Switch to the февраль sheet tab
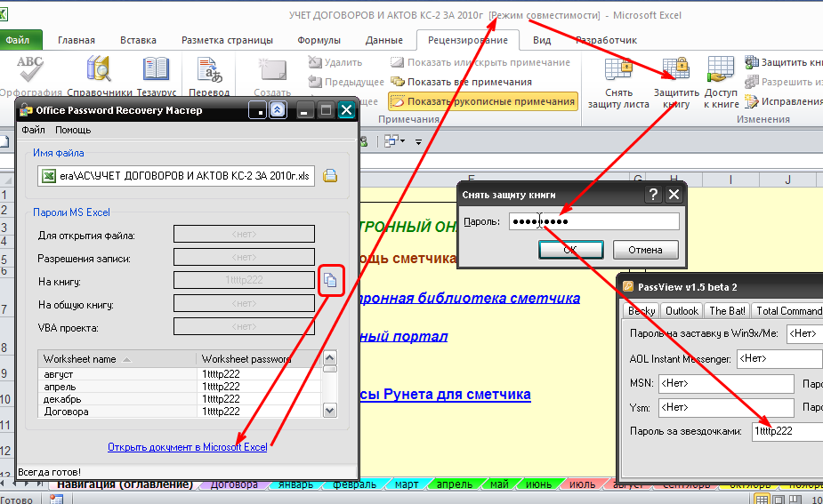823x504 pixels. (x=355, y=484)
